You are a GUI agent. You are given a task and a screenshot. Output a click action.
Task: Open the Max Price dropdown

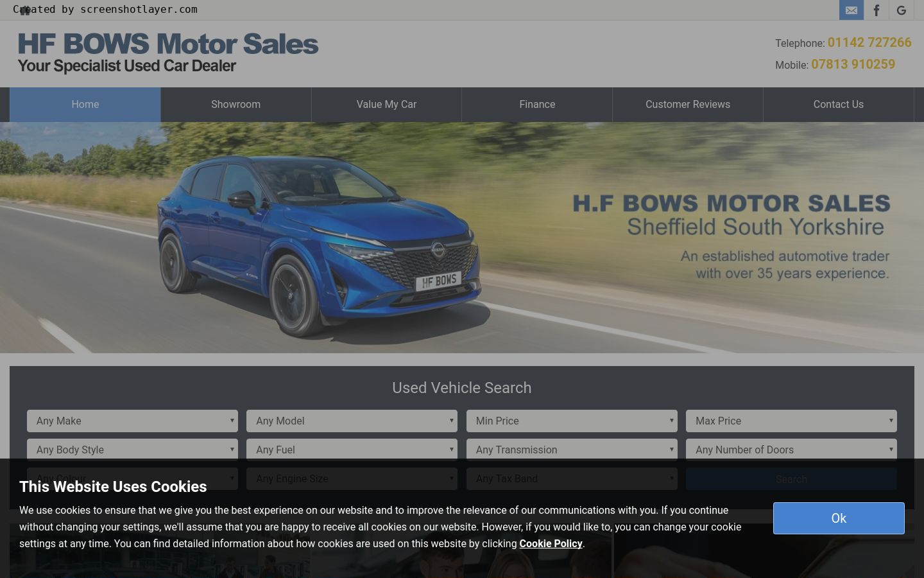tap(791, 421)
